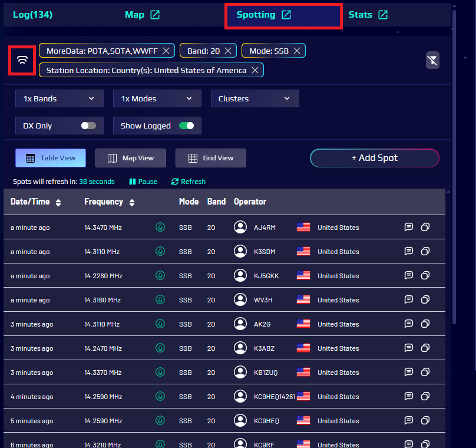Open comment icon for AJ4RM row
This screenshot has height=448, width=476.
(x=409, y=227)
